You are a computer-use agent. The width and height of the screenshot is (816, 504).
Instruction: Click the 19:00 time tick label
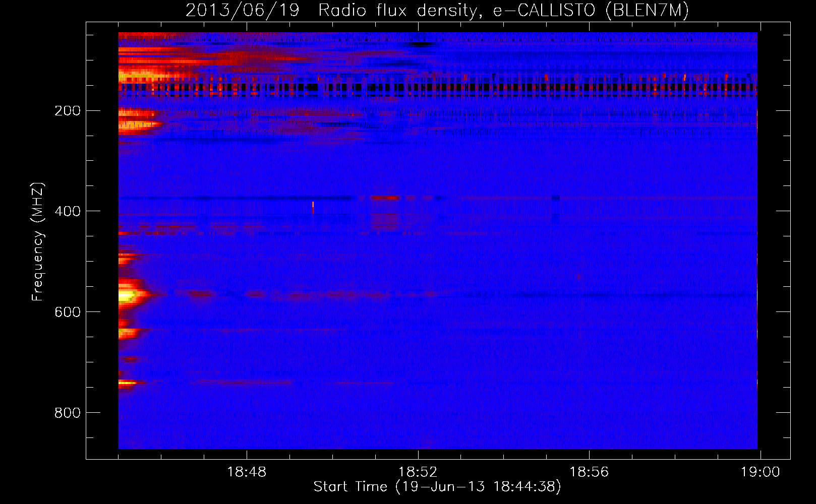coord(760,472)
